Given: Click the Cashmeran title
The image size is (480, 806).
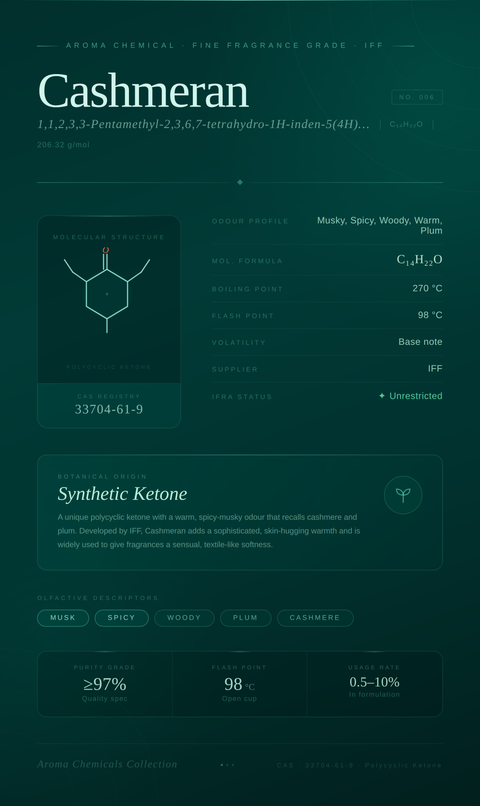Looking at the screenshot, I should [143, 91].
